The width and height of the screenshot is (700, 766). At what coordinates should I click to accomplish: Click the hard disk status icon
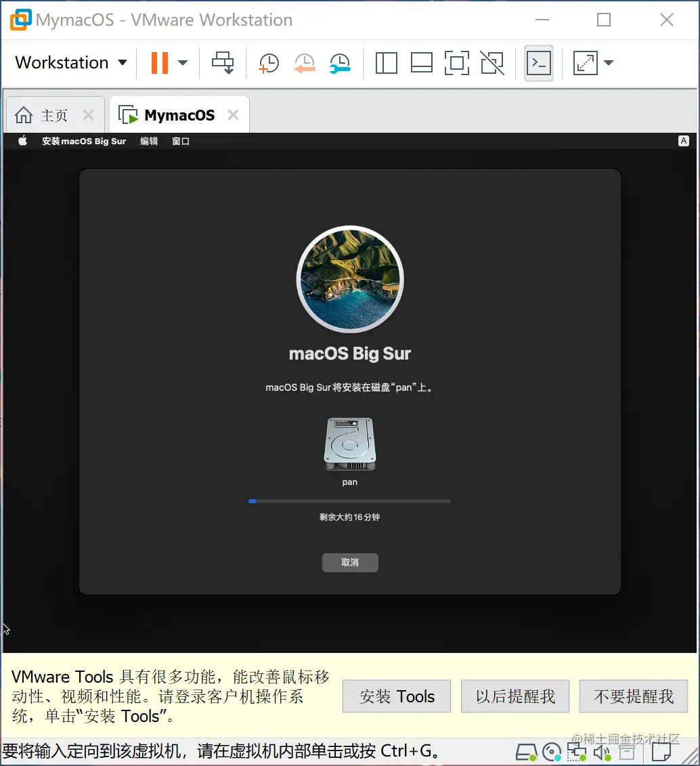[x=526, y=752]
